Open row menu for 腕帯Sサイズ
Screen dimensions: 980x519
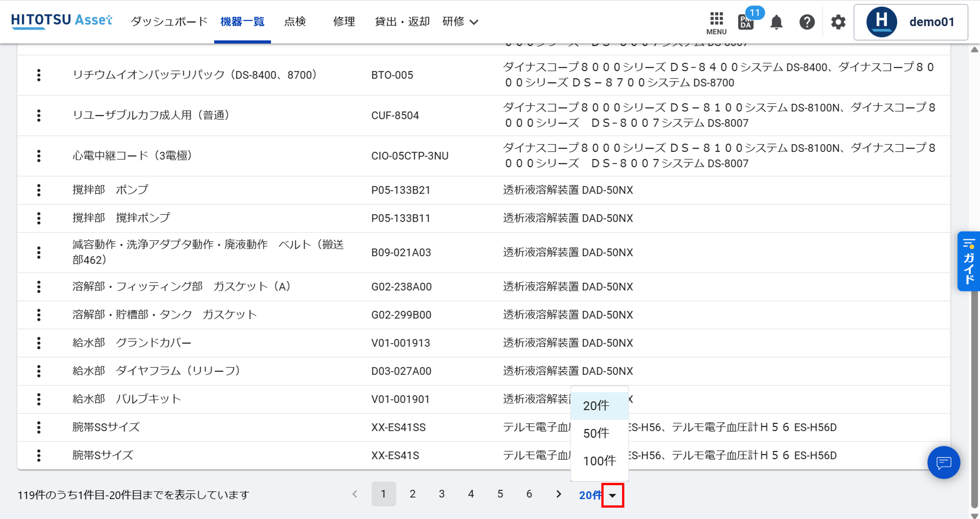coord(39,455)
